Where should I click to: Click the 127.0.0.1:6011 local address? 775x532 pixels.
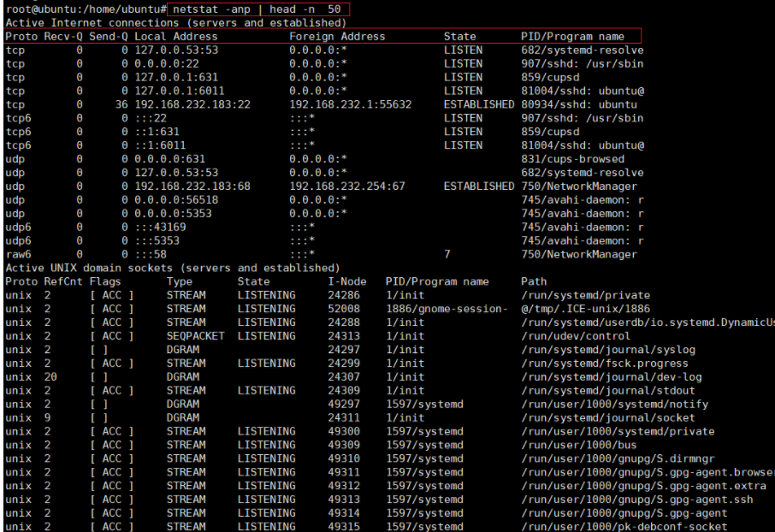(180, 91)
